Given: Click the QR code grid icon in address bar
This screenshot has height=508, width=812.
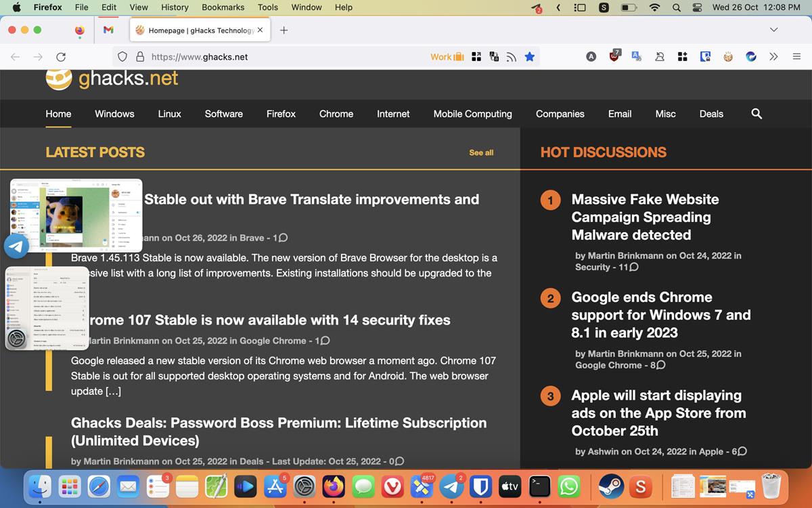Looking at the screenshot, I should pyautogui.click(x=476, y=57).
